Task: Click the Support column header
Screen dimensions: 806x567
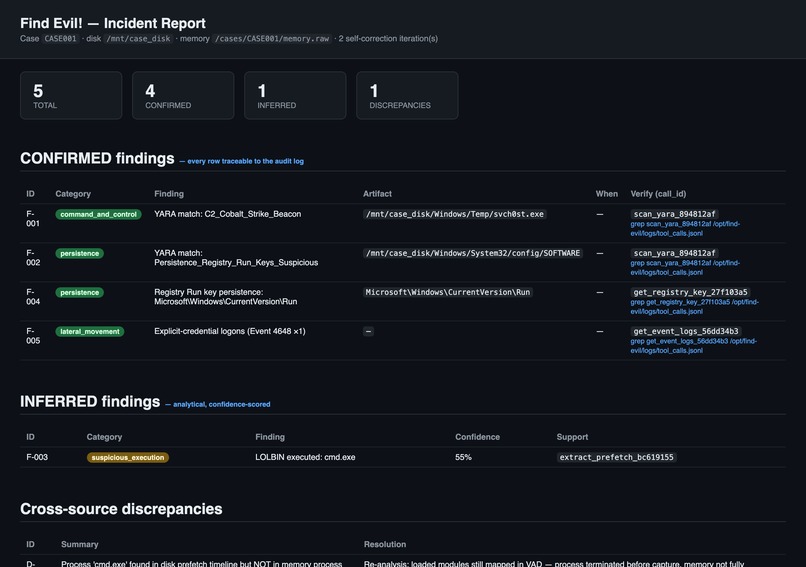Action: pyautogui.click(x=572, y=437)
